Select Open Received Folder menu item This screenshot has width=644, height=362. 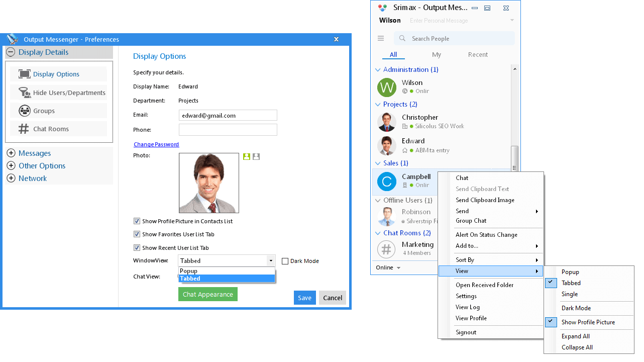tap(491, 285)
